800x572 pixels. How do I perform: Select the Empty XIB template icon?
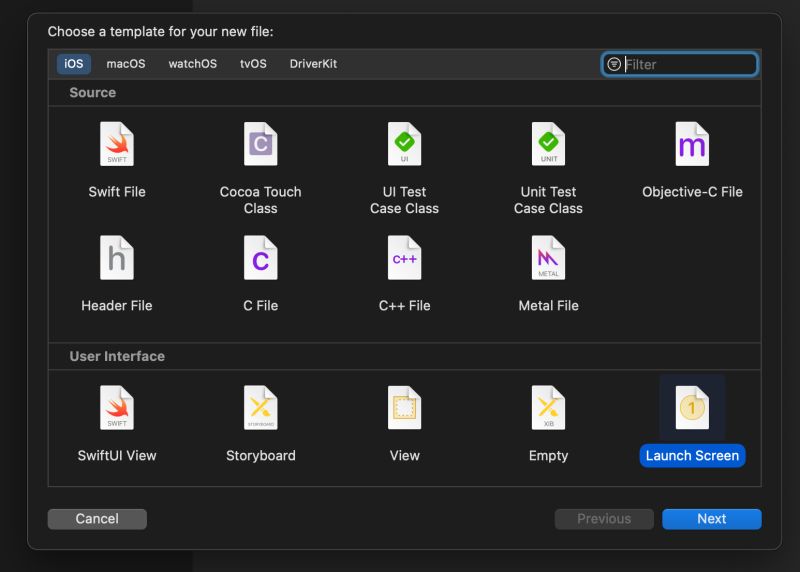(548, 408)
